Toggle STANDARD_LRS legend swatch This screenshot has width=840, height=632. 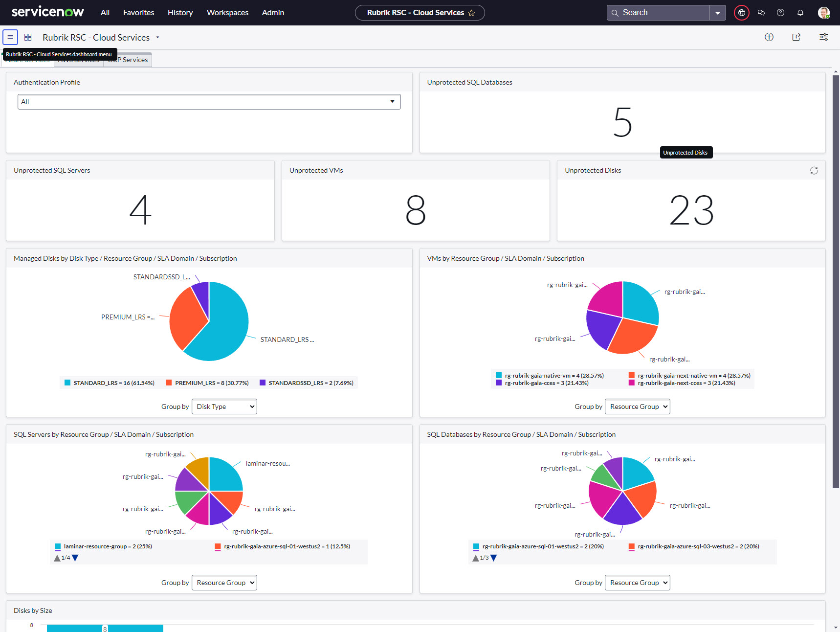[x=67, y=383]
